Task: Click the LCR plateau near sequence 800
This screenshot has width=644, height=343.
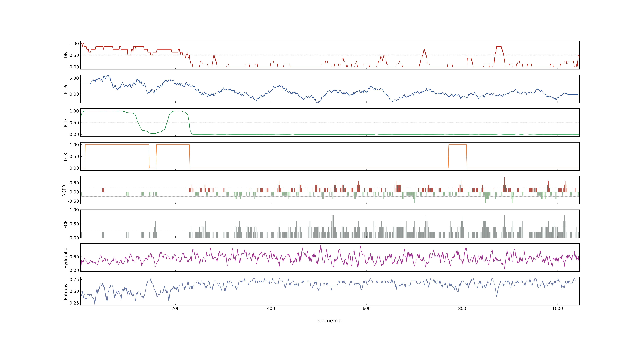Action: pyautogui.click(x=457, y=145)
